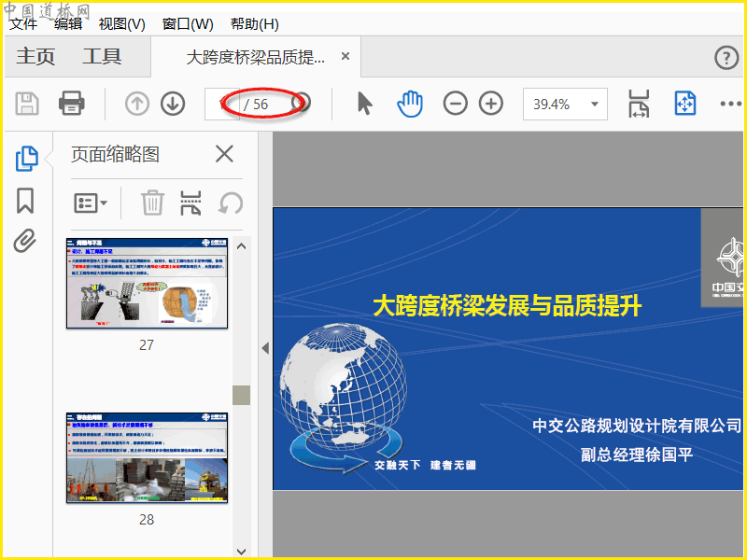Click thumbnail label 28
Screen dimensions: 747x560
(147, 519)
